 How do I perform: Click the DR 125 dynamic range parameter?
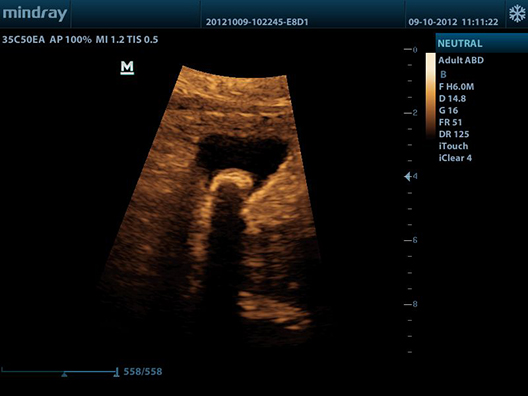coord(454,134)
